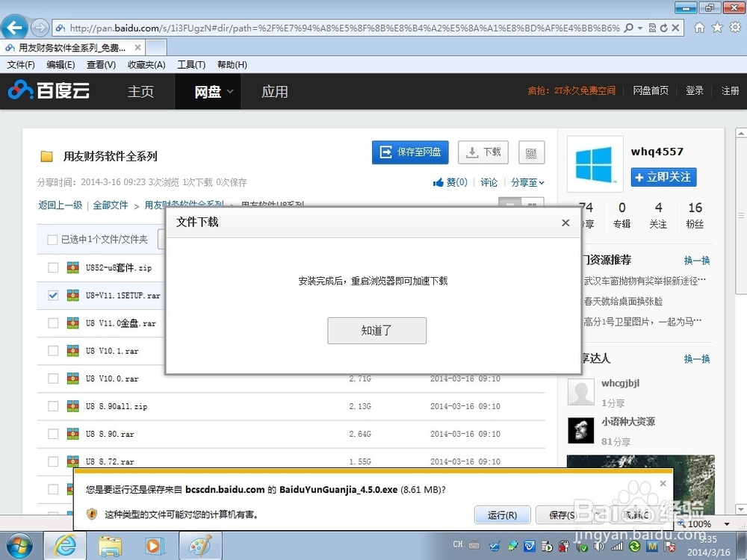Show QR code for the share
The image size is (747, 560).
pyautogui.click(x=531, y=152)
